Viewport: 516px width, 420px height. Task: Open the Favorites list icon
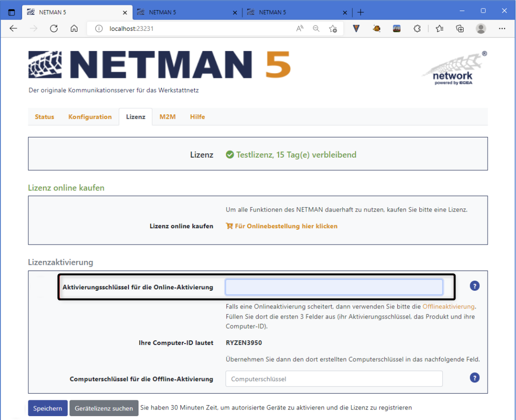tap(440, 29)
